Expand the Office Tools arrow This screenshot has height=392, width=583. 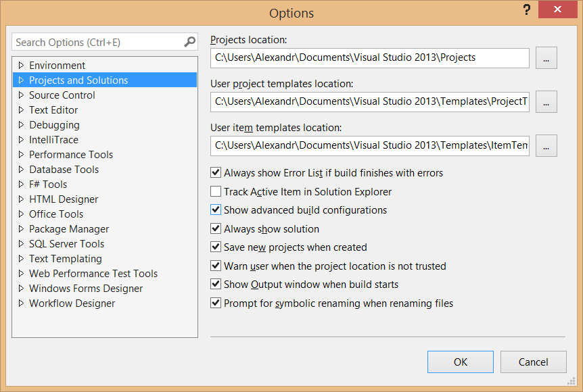[21, 214]
